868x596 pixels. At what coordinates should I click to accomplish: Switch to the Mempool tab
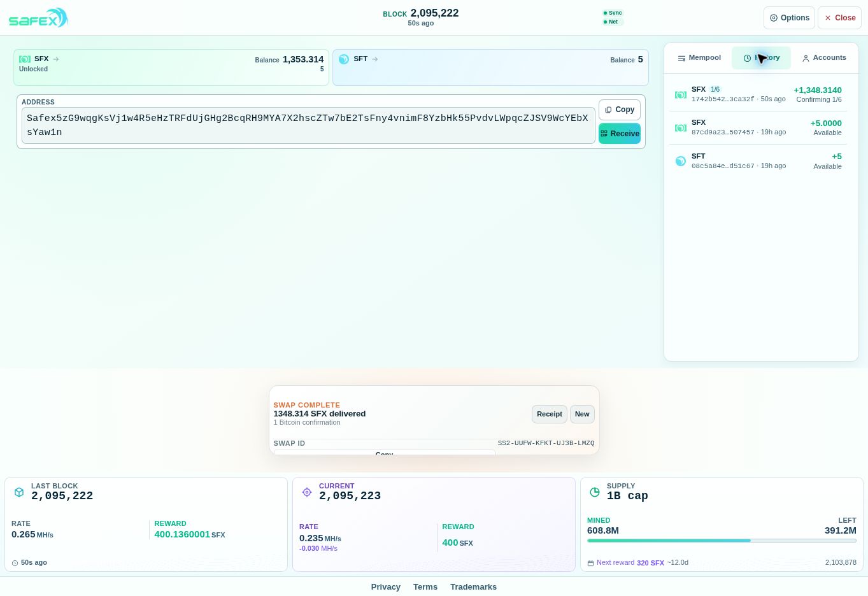[x=699, y=58]
